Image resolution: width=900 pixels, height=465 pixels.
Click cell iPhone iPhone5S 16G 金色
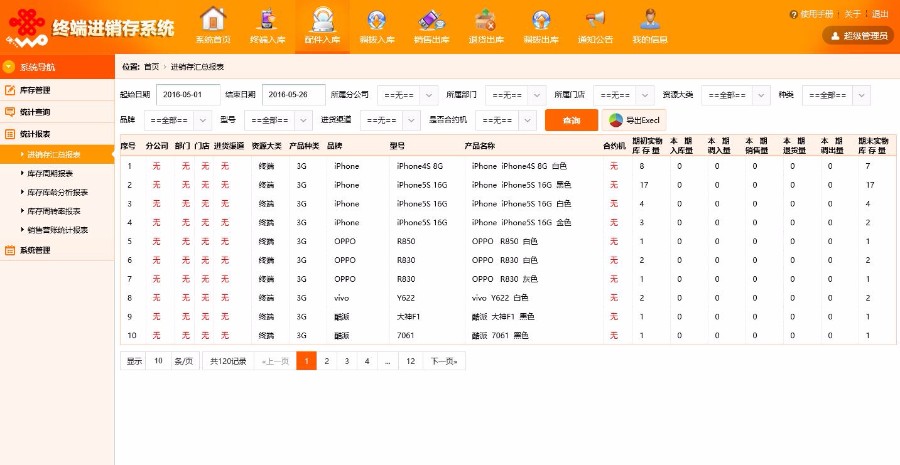[x=522, y=223]
